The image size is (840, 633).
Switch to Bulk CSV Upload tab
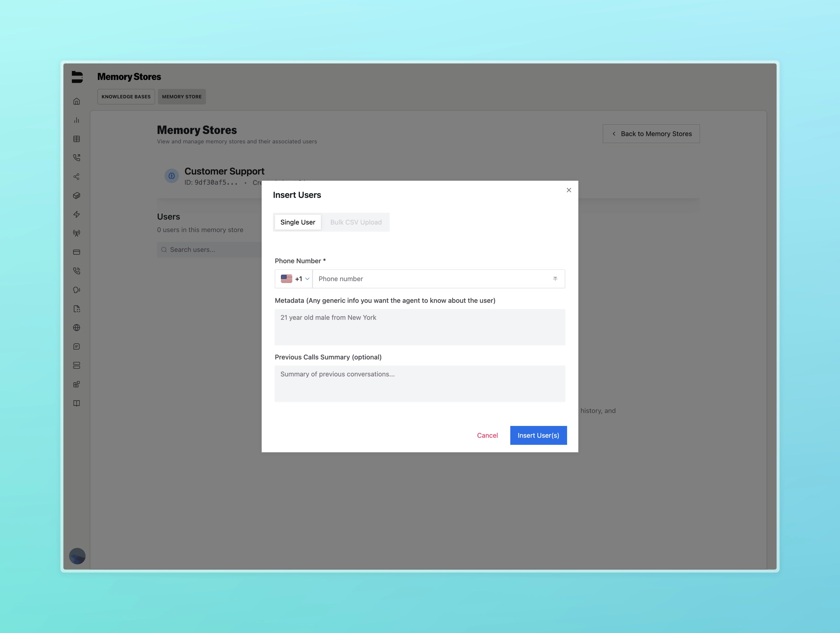click(356, 222)
